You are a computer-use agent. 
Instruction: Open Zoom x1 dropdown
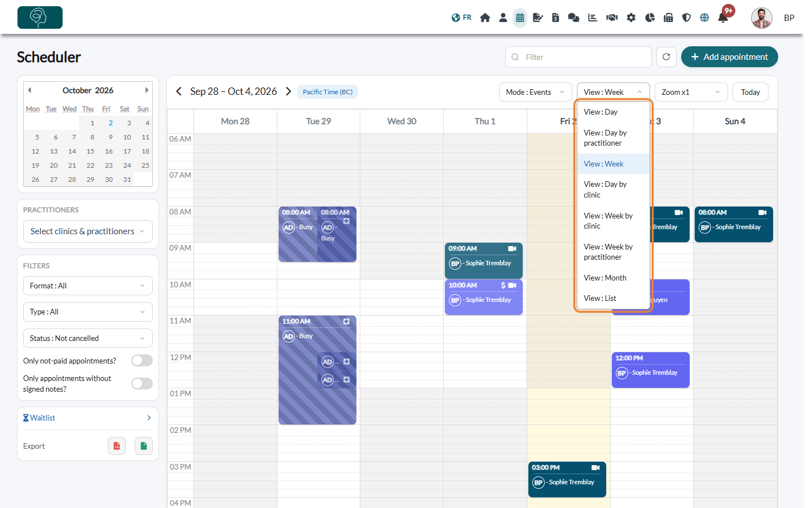pyautogui.click(x=691, y=92)
